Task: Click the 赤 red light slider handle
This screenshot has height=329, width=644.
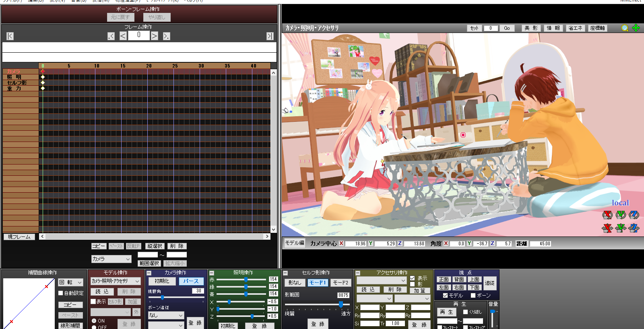Action: click(246, 279)
